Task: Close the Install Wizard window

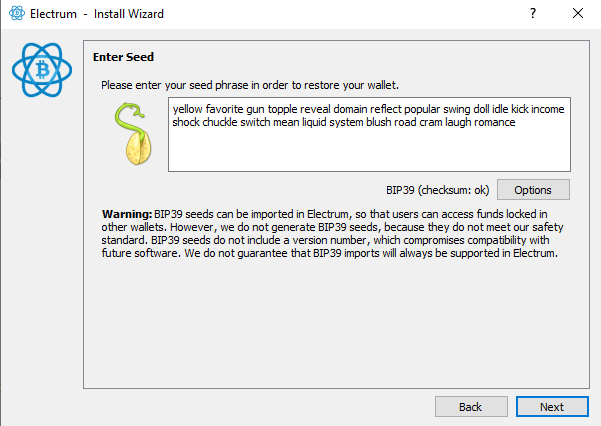Action: click(578, 13)
